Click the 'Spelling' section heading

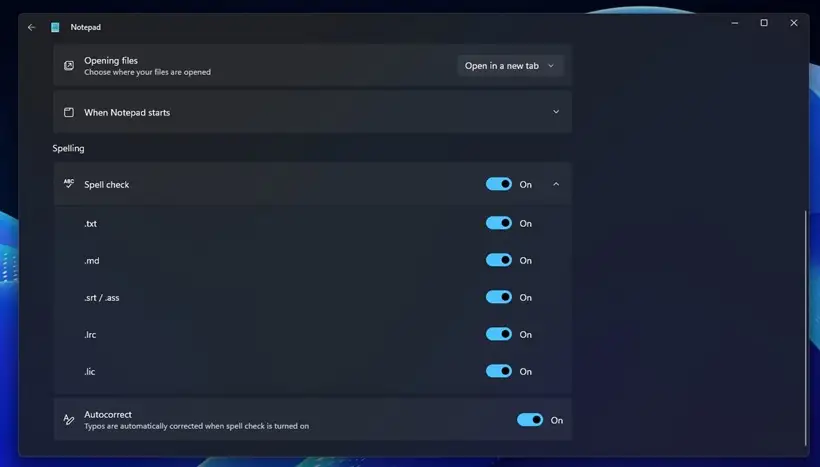click(x=68, y=149)
